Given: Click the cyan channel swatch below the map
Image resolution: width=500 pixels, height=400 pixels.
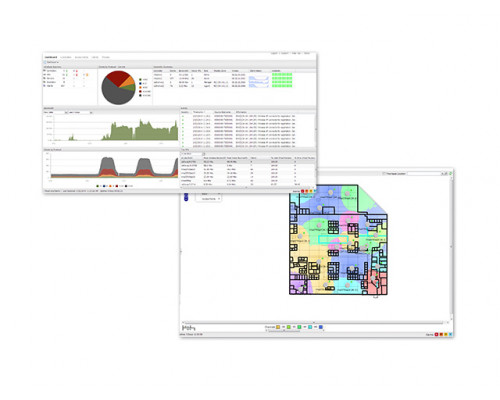Looking at the screenshot, I should pyautogui.click(x=310, y=327).
